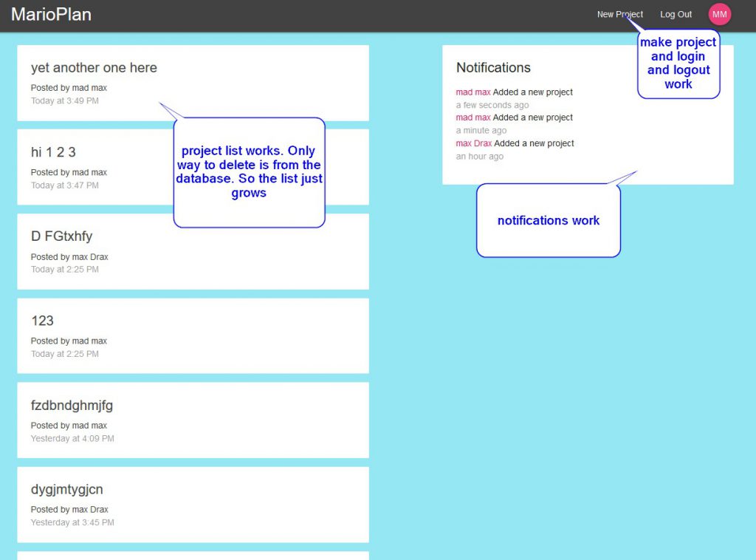This screenshot has width=756, height=560.
Task: Click the "make project and login" callout bubble
Action: [x=678, y=64]
